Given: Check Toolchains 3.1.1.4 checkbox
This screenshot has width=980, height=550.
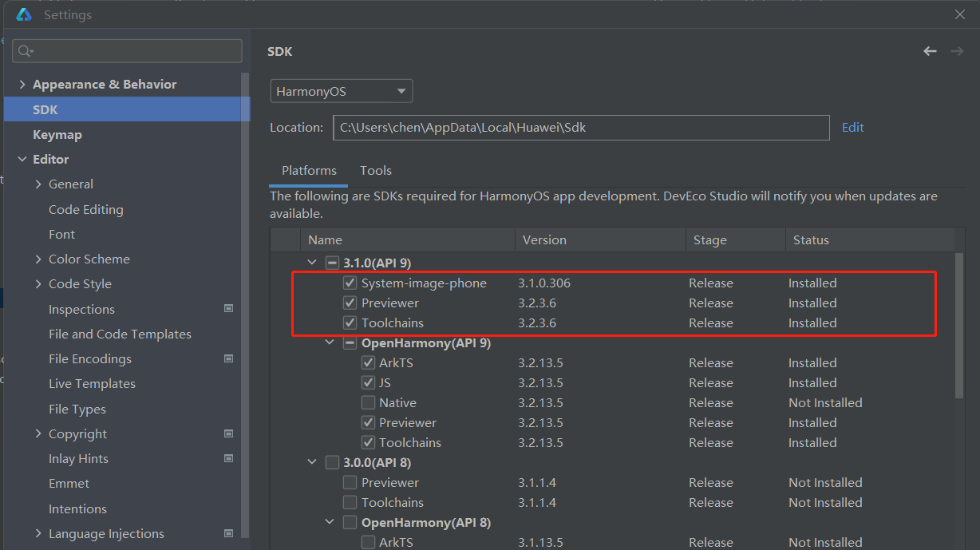Looking at the screenshot, I should pos(350,502).
